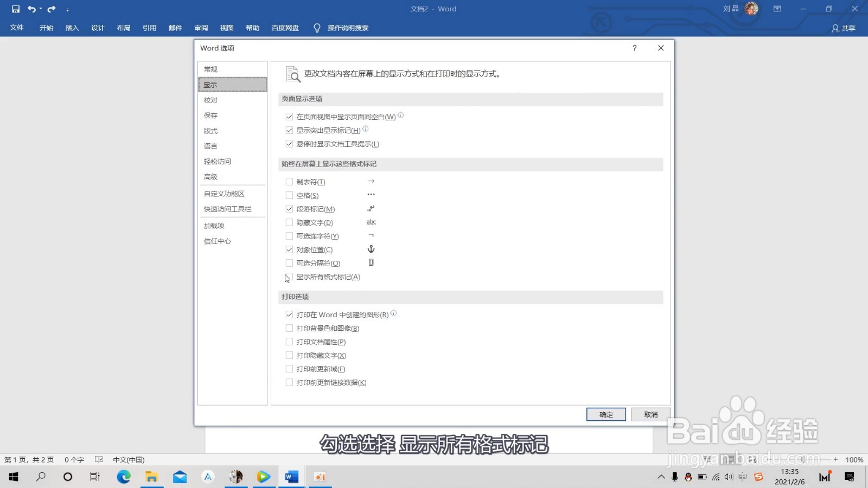Confirm options with 确定 button
The height and width of the screenshot is (488, 868).
point(606,414)
